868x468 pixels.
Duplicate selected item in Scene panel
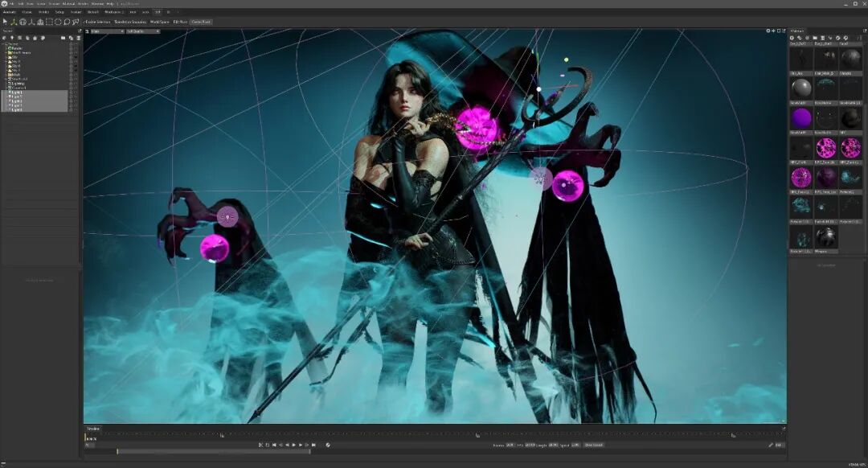(71, 38)
